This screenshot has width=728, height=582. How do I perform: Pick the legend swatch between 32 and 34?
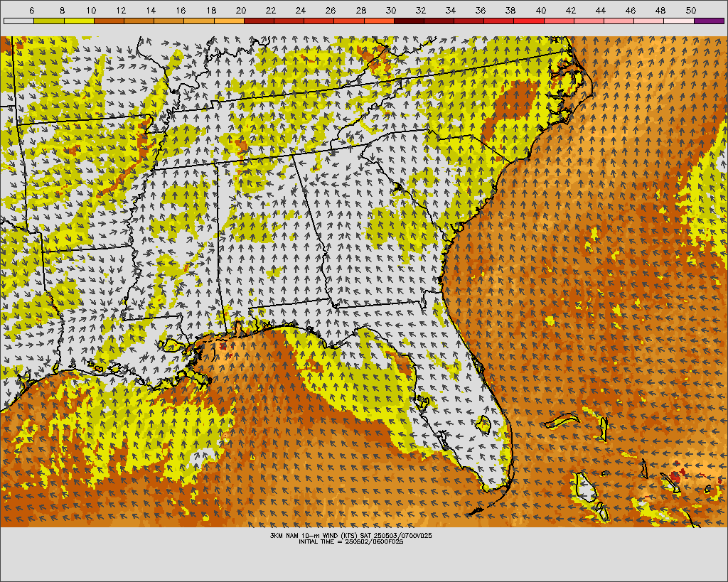click(x=439, y=21)
